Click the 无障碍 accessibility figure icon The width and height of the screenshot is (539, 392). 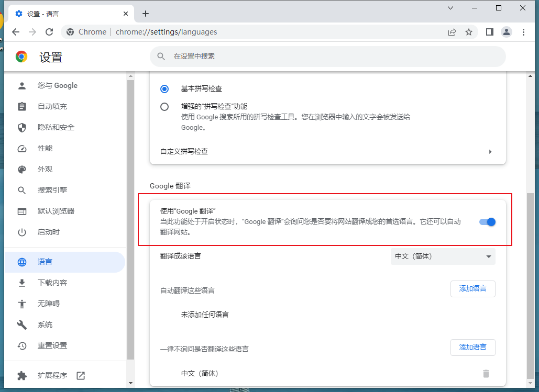[x=22, y=304]
